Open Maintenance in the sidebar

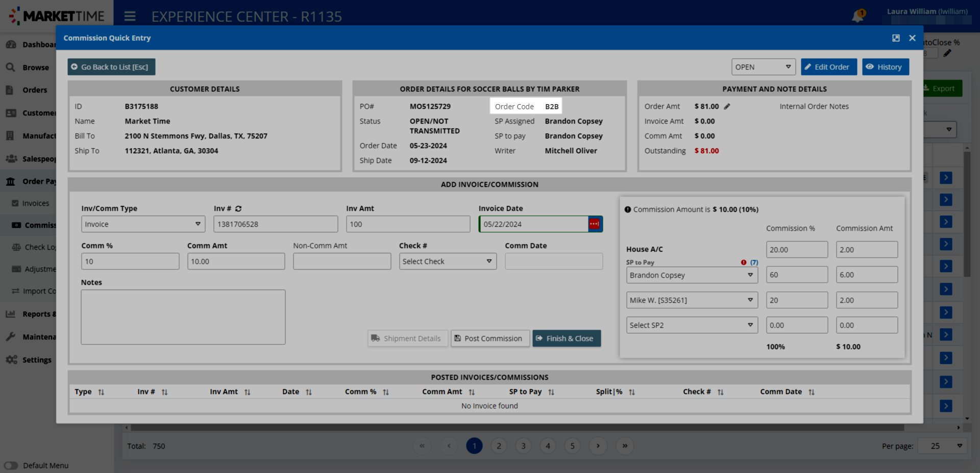coord(31,337)
